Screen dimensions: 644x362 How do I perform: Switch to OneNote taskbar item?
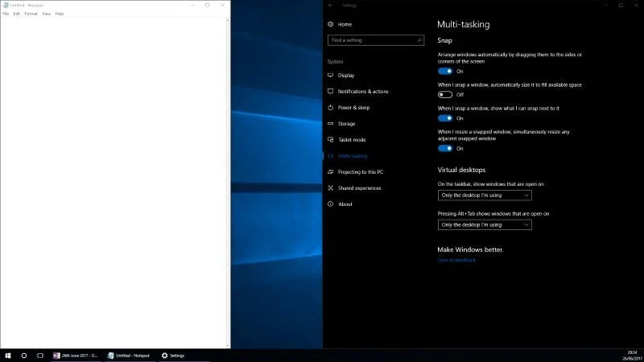click(76, 356)
